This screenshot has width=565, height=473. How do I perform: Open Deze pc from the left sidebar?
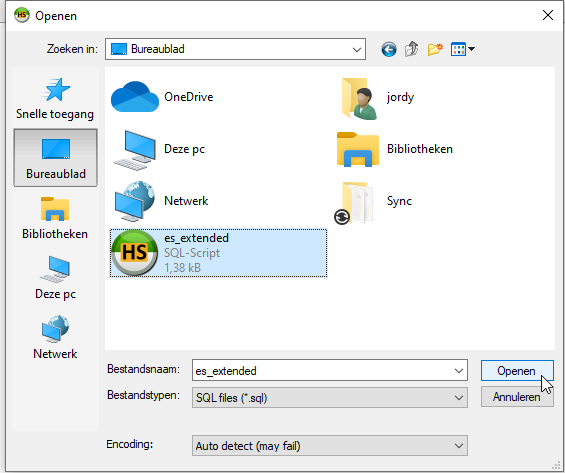pos(55,278)
